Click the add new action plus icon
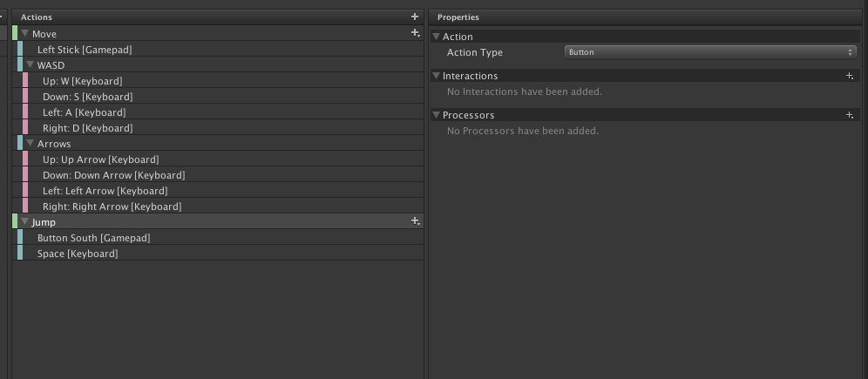868x379 pixels. [415, 17]
